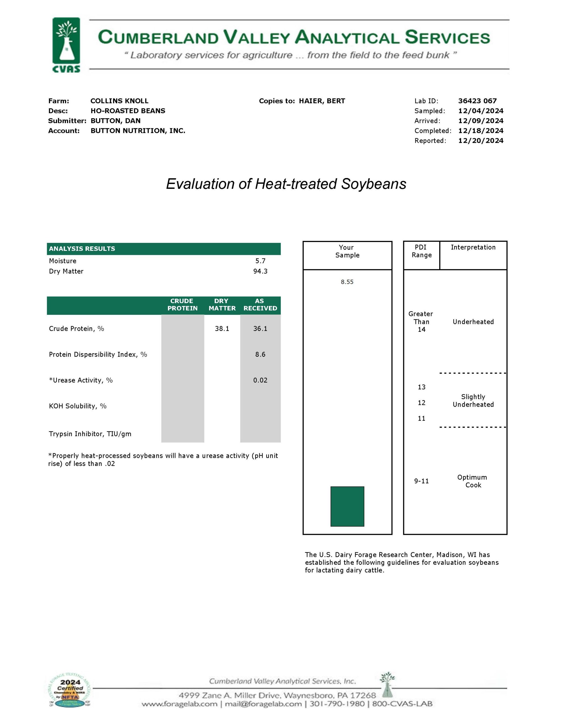Screen dimensions: 562x728
Task: Click the 9-11 PDI range
Action: click(421, 481)
